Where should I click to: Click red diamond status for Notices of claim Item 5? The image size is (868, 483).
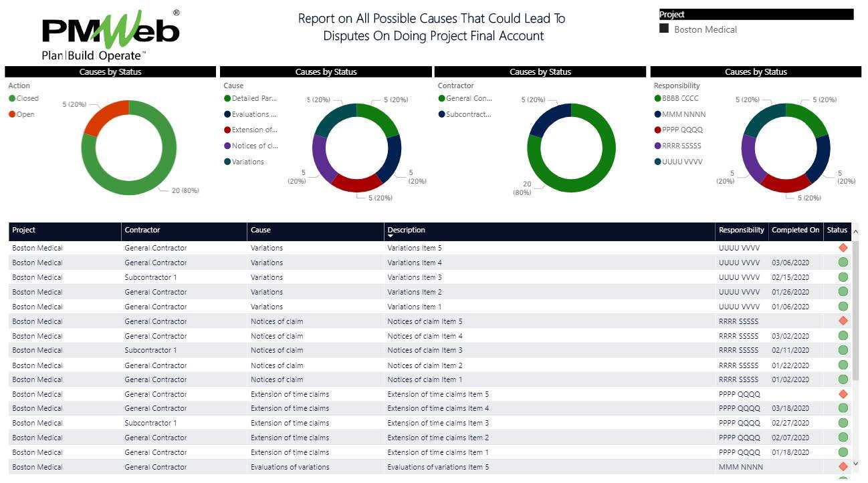pos(843,321)
